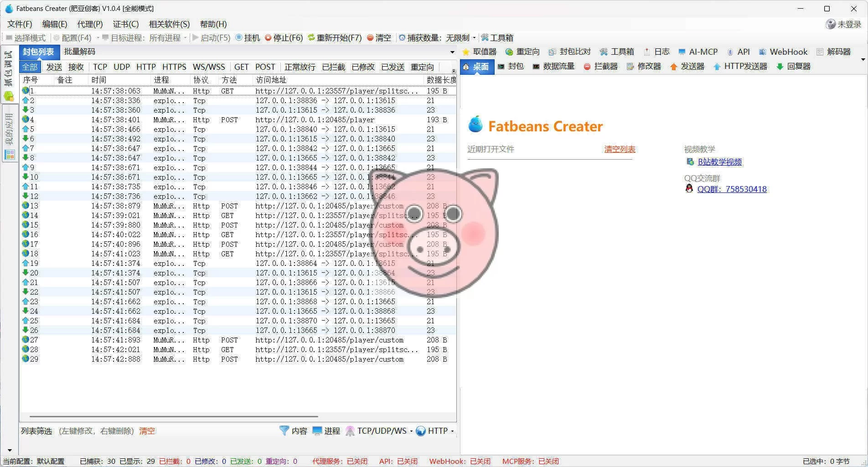Toggle the 全部 packet filter
868x467 pixels.
click(x=30, y=67)
